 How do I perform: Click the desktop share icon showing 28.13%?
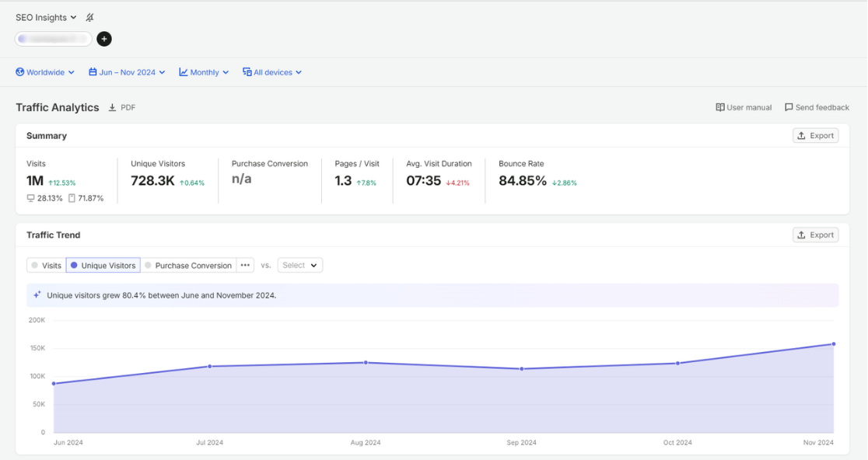pyautogui.click(x=30, y=198)
